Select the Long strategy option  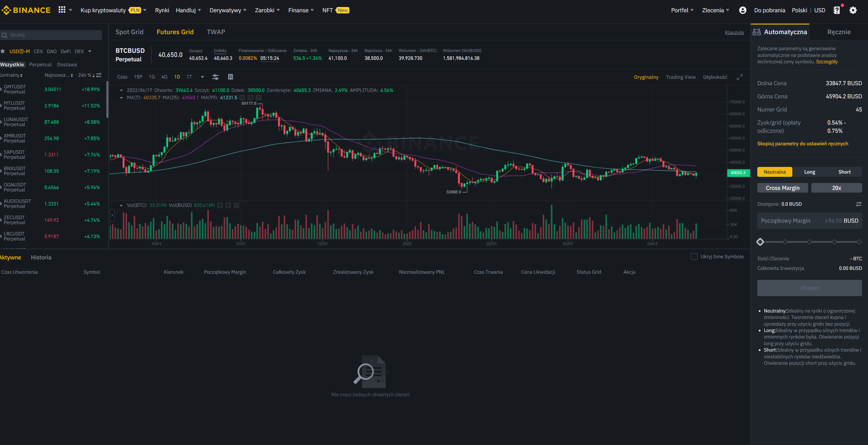pyautogui.click(x=809, y=172)
